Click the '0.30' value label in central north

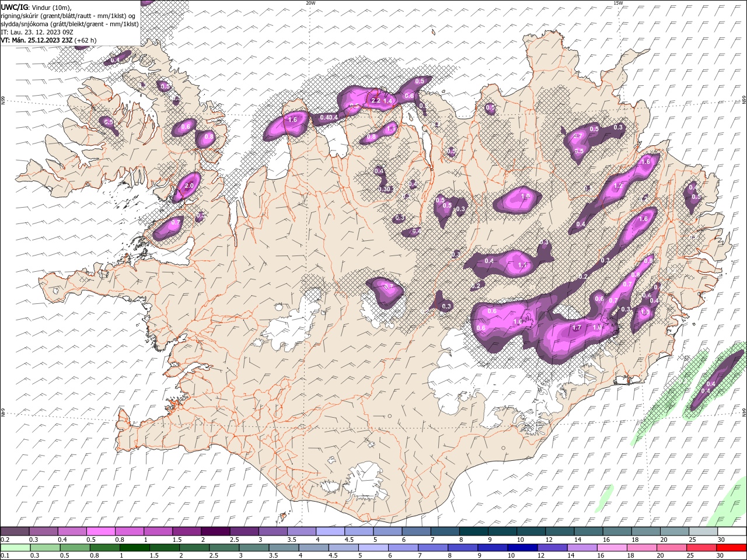384,189
